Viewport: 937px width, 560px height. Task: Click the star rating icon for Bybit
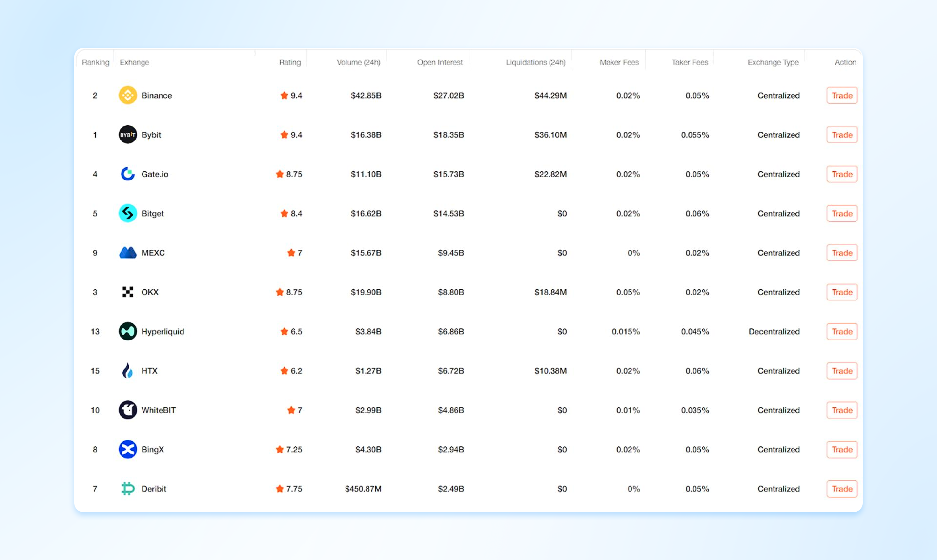click(284, 135)
